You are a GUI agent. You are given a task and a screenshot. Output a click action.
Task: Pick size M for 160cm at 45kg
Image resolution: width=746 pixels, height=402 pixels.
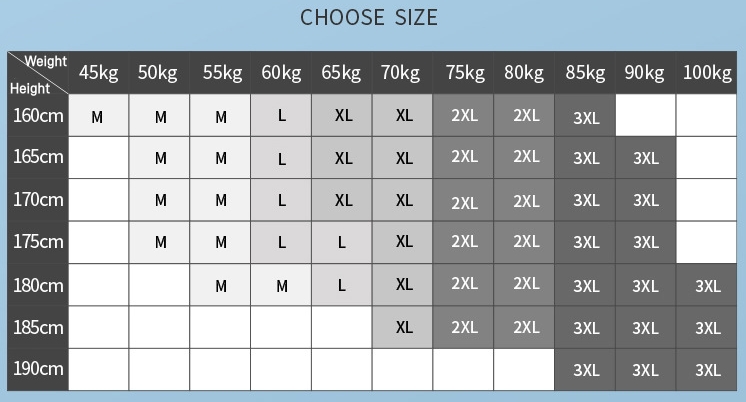point(98,117)
